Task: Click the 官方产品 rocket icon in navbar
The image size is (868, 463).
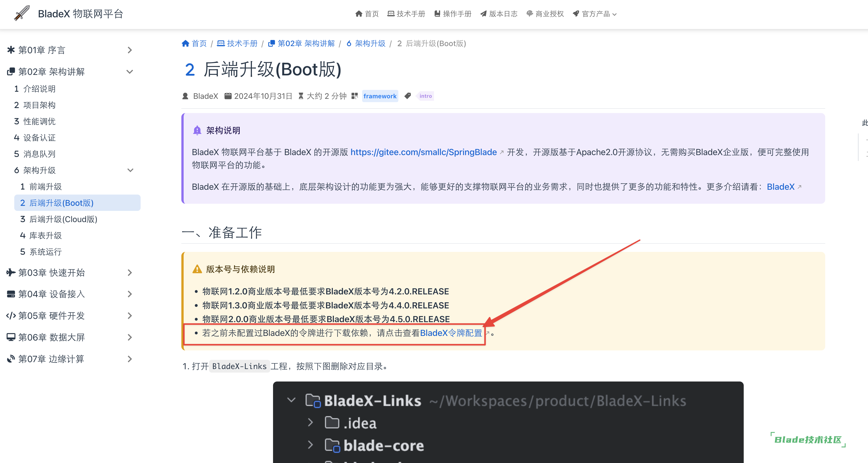Action: tap(576, 14)
